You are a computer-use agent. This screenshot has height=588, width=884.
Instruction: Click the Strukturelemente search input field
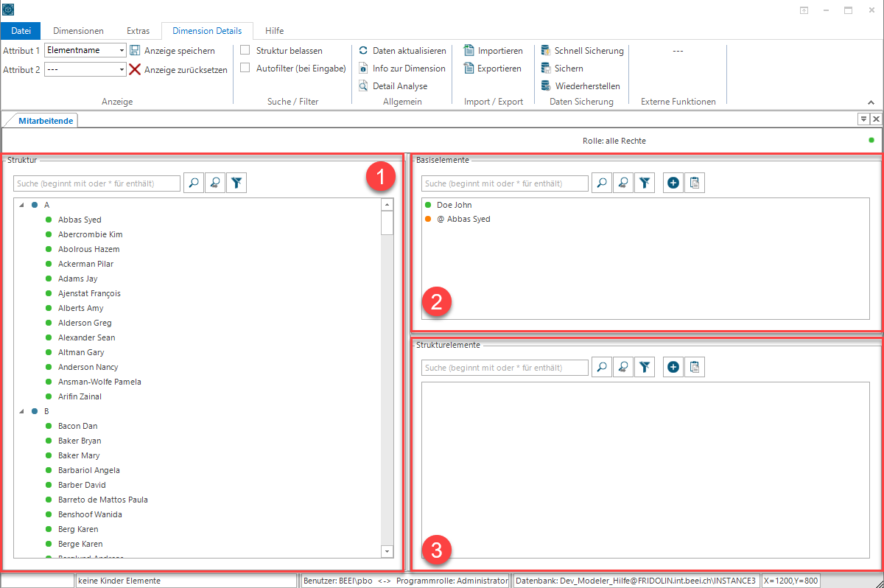point(505,367)
